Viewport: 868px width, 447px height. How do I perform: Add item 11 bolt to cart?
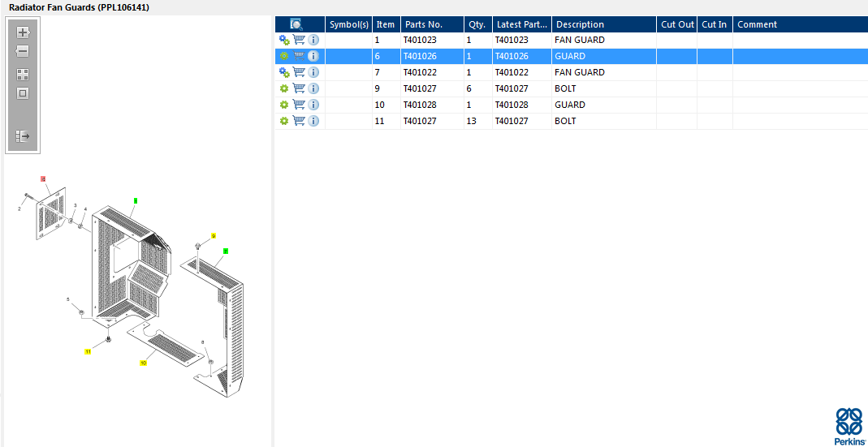click(x=299, y=121)
